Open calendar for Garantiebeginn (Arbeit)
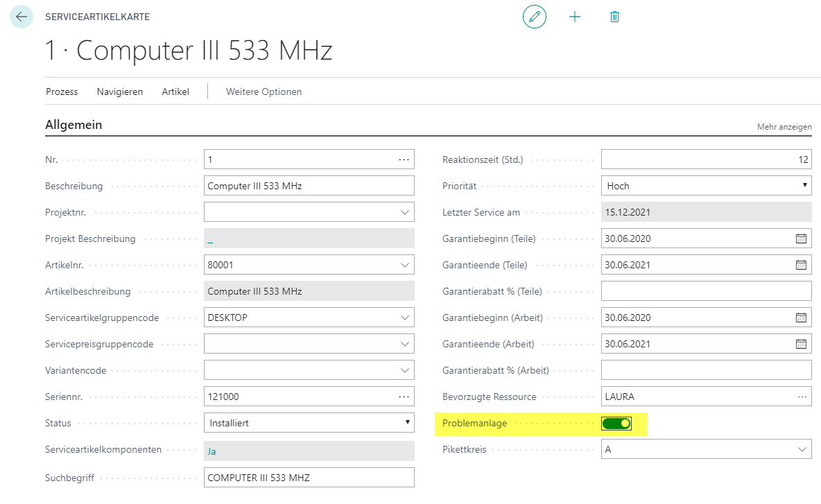Image resolution: width=821 pixels, height=504 pixels. point(801,318)
